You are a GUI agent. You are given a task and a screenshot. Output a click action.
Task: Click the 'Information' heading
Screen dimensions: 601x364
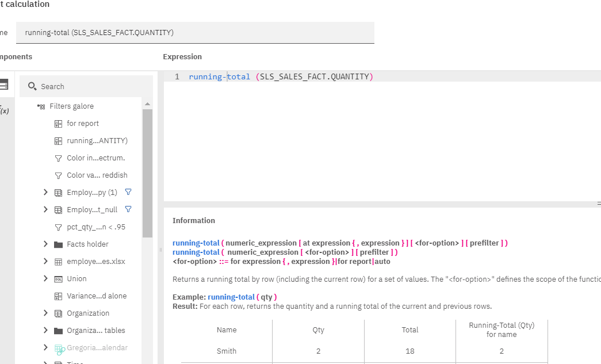tap(194, 220)
